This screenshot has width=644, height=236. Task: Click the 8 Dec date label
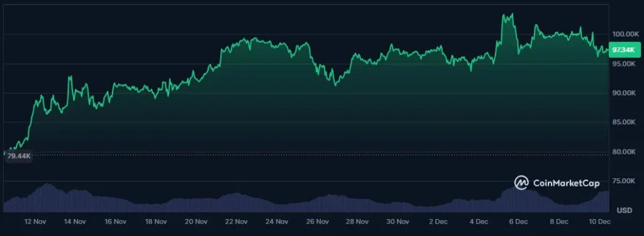click(559, 222)
